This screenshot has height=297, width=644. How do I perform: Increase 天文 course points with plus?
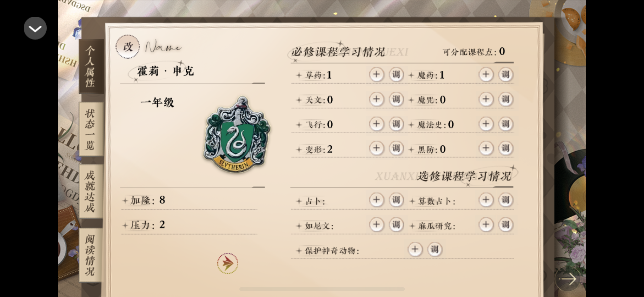pos(376,99)
